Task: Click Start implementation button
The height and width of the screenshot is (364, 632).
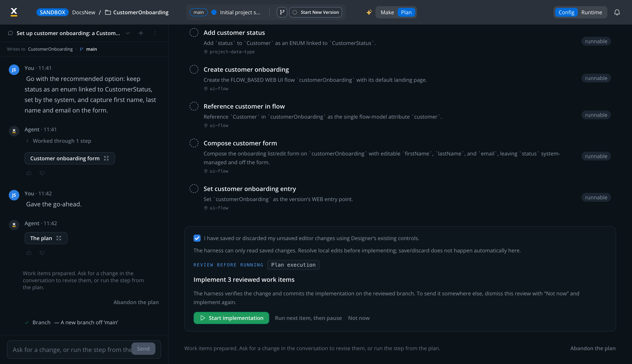Action: point(231,318)
